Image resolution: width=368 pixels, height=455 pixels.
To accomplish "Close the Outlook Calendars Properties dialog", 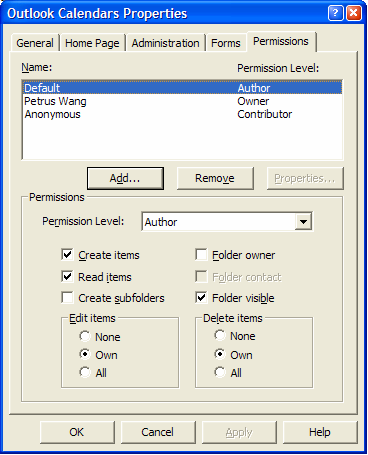I will click(354, 13).
